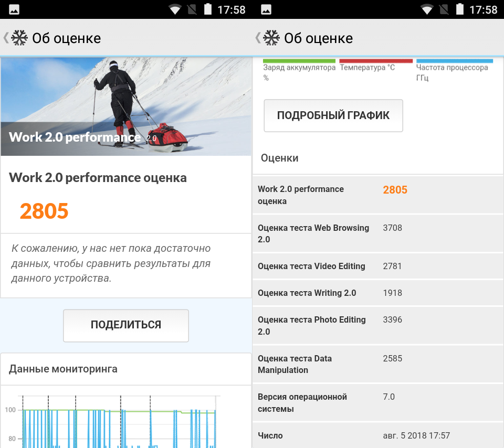Viewport: 504px width, 448px height.
Task: Select the Data Manipulation score row
Action: 377,364
